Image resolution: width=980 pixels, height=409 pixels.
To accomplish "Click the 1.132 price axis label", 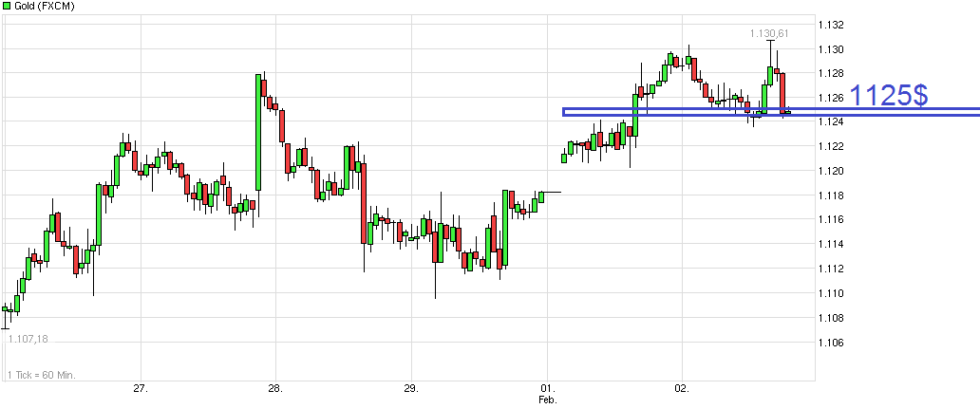I will [832, 26].
